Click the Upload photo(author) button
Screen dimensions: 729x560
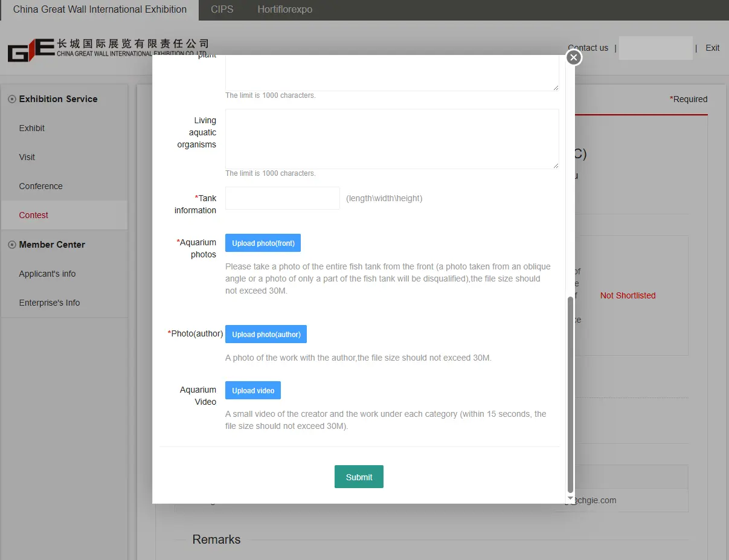click(266, 334)
